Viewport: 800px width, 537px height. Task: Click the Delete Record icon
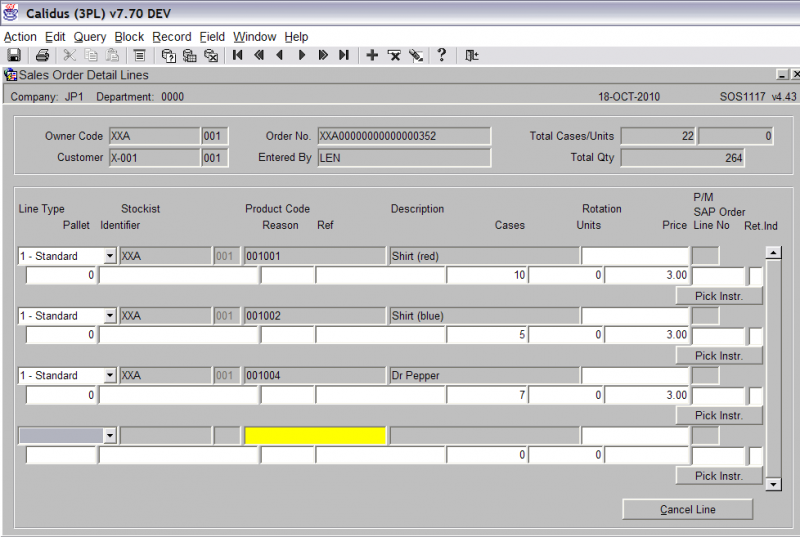394,55
